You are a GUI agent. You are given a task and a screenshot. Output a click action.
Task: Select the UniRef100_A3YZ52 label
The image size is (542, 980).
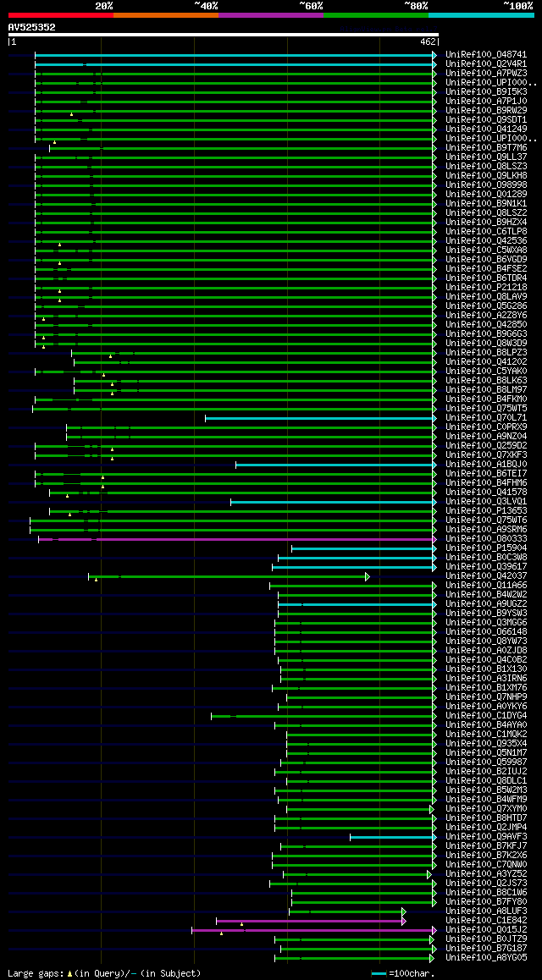[x=486, y=873]
